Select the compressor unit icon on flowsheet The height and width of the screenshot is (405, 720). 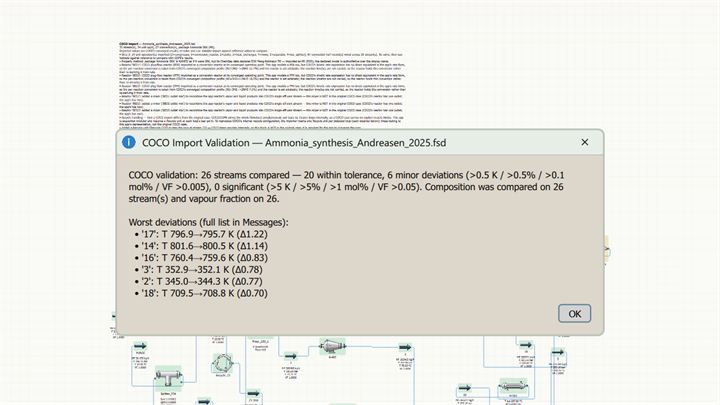[332, 346]
